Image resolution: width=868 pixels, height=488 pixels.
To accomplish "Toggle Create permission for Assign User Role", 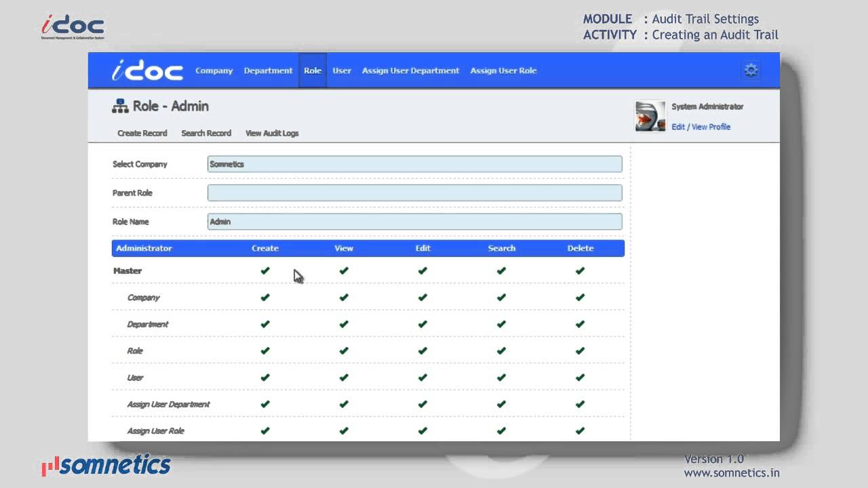I will (x=265, y=430).
